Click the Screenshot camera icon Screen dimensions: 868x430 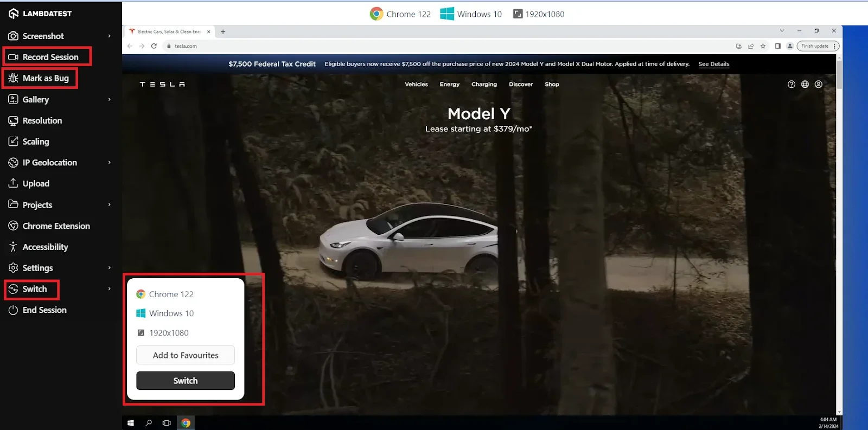point(14,36)
